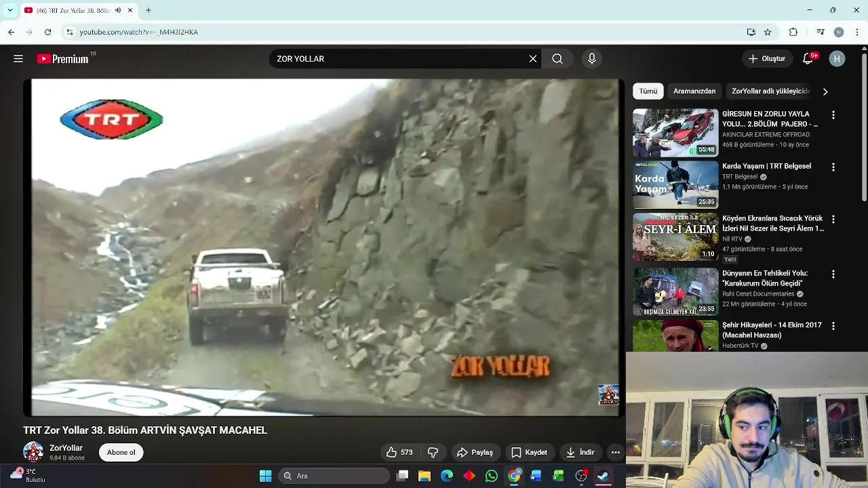
Task: Run the search with the magnifier button
Action: [x=557, y=59]
